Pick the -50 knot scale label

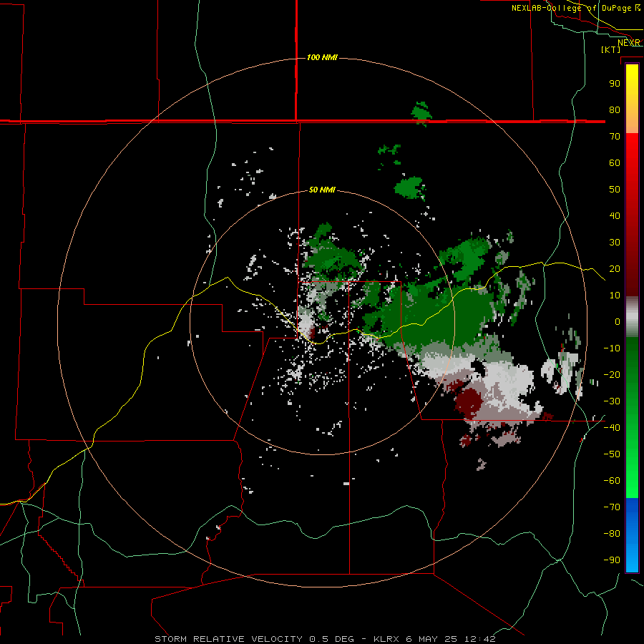coord(612,454)
